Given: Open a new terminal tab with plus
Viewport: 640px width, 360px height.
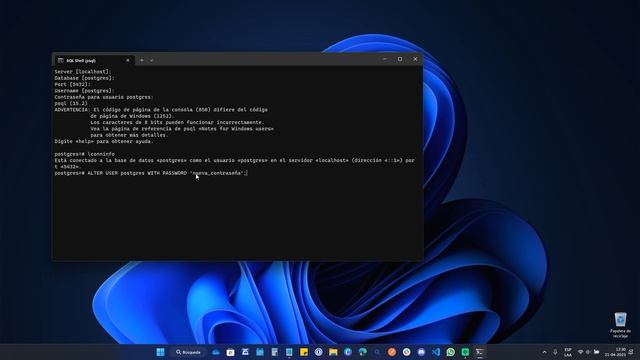Looking at the screenshot, I should click(142, 60).
